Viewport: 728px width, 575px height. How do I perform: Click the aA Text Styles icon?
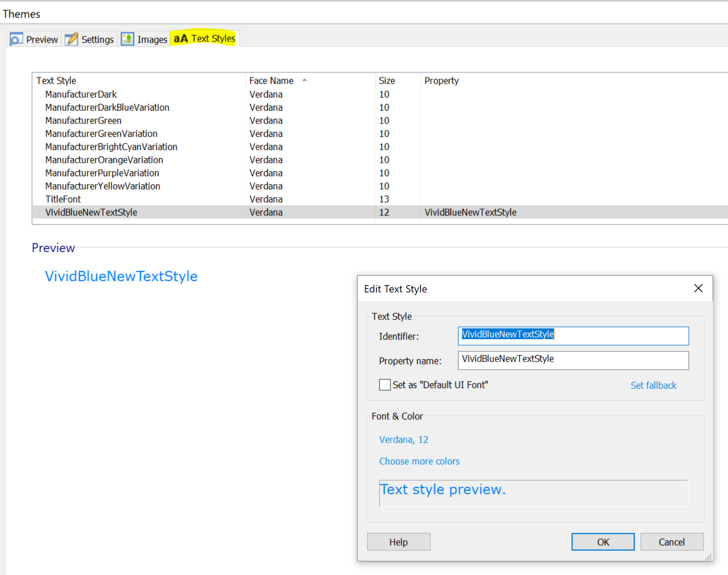coord(181,38)
